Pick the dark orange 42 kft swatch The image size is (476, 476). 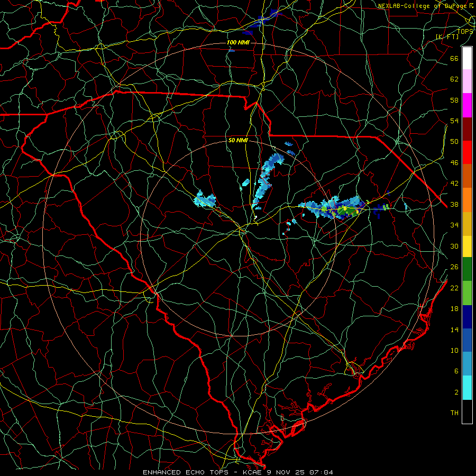(467, 176)
